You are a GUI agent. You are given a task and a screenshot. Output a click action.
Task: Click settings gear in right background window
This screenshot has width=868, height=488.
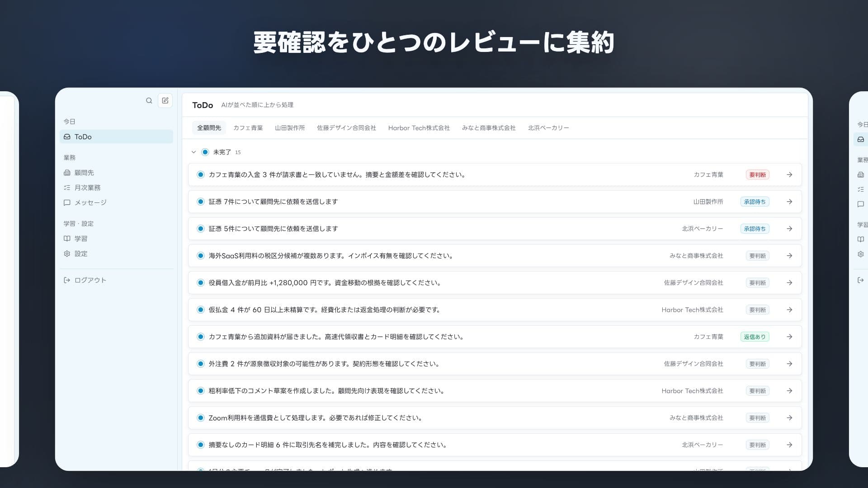coord(861,254)
